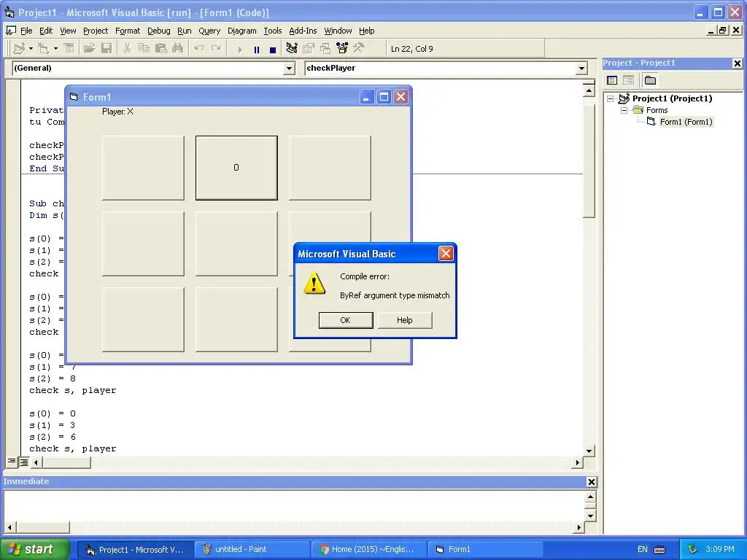Open the Debug menu

tap(158, 31)
